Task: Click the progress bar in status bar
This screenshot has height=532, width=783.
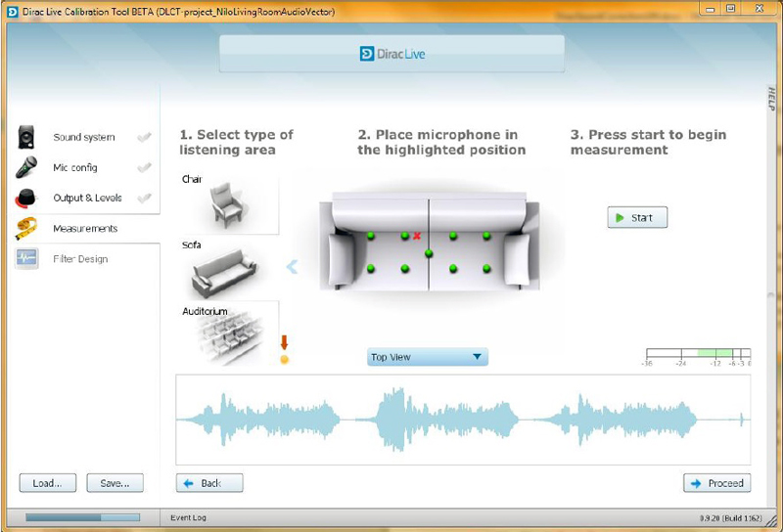Action: coord(83,517)
